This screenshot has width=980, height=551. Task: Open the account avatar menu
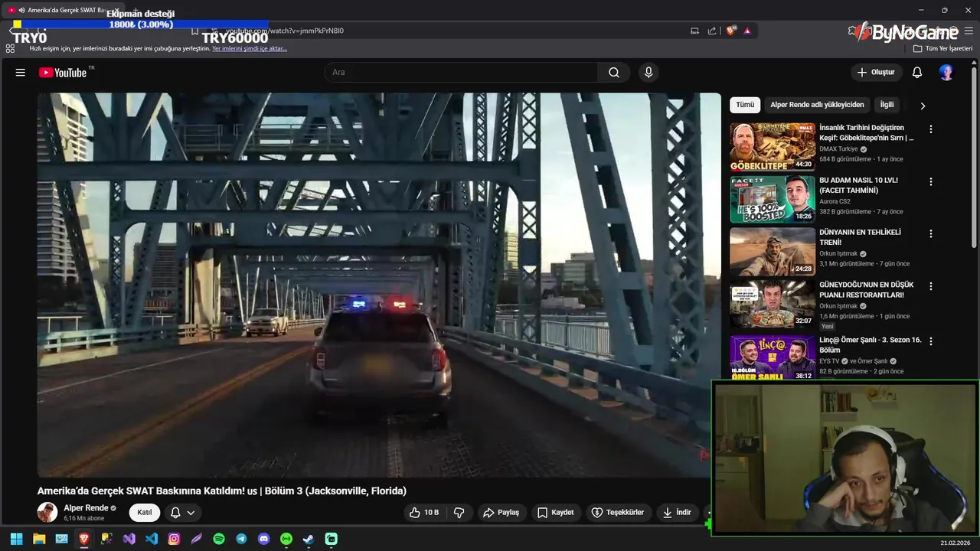coord(946,73)
